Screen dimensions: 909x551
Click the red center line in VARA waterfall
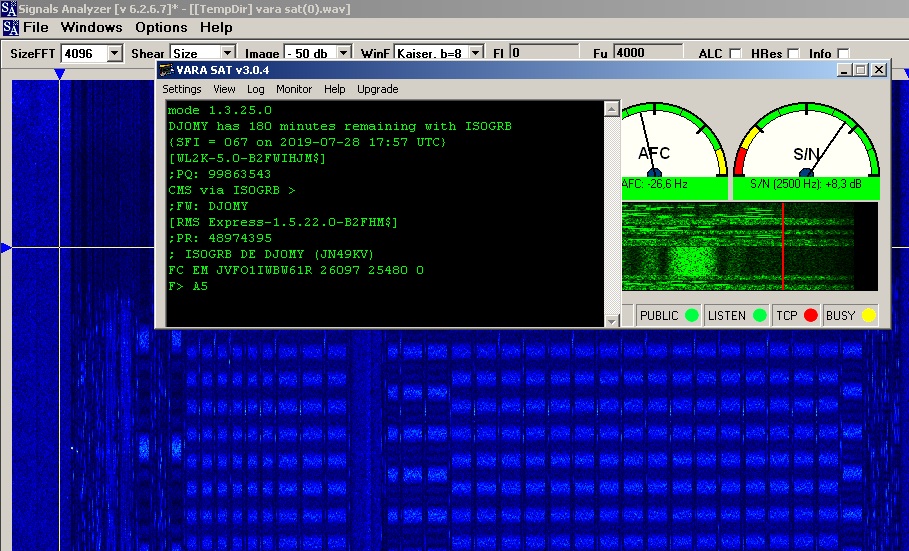783,246
